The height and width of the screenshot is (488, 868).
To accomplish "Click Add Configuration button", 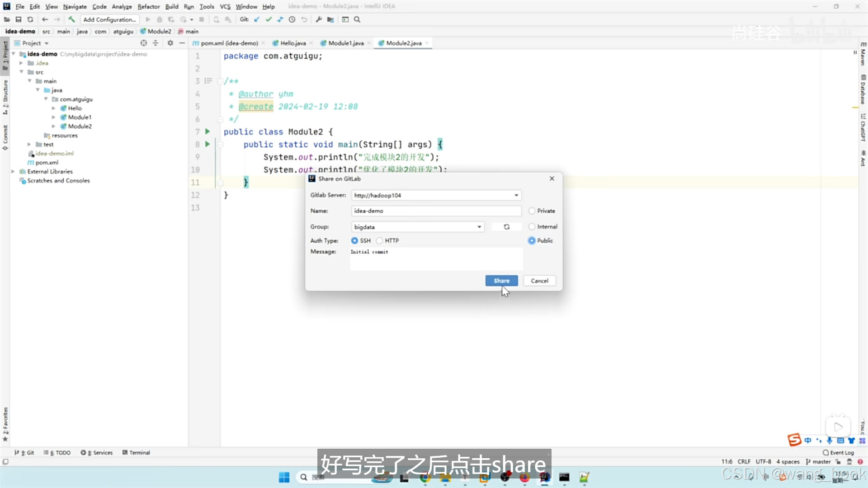I will 110,19.
